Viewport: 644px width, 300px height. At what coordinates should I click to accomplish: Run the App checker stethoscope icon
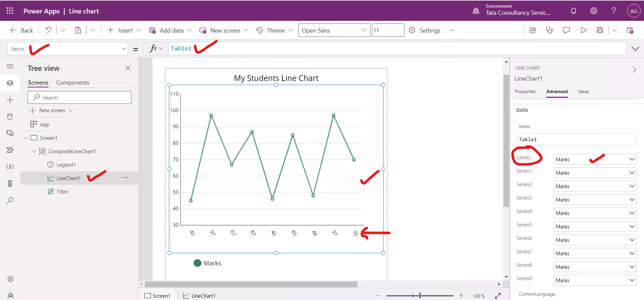[x=549, y=30]
